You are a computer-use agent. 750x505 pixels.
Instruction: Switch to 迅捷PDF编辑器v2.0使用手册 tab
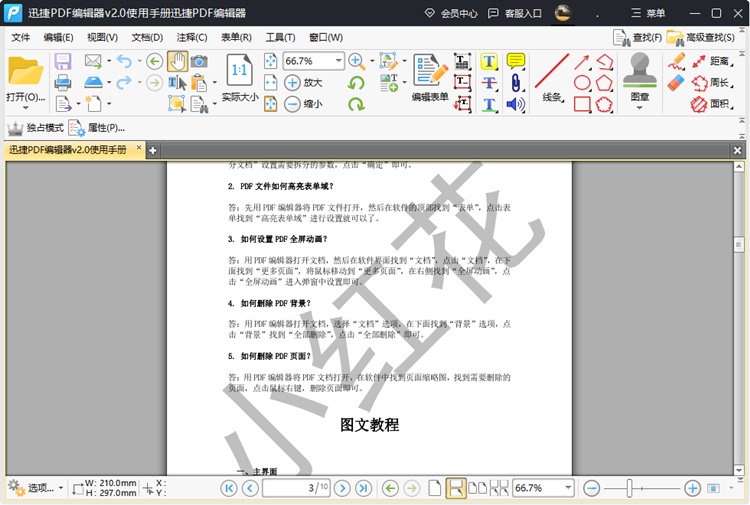pyautogui.click(x=68, y=150)
